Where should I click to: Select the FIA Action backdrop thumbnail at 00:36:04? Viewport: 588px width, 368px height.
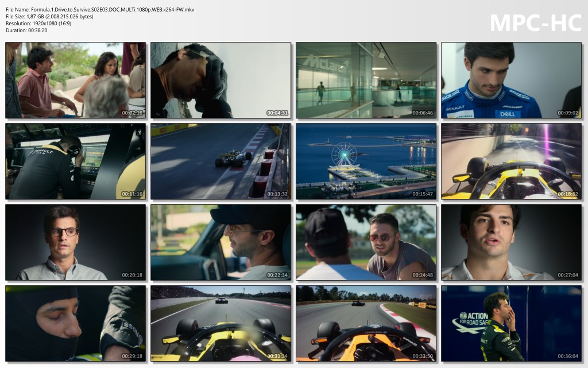[x=511, y=323]
